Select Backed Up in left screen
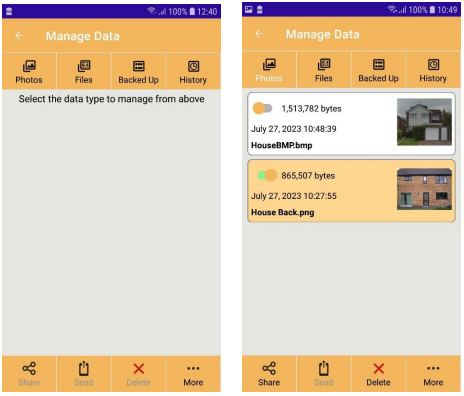This screenshot has height=396, width=464. pos(138,71)
